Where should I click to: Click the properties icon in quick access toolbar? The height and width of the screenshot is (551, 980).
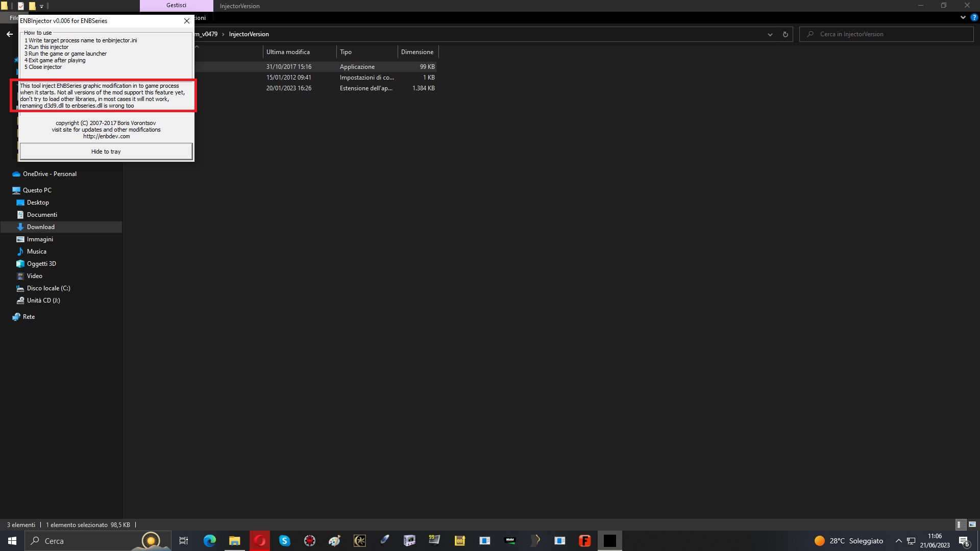pyautogui.click(x=21, y=6)
